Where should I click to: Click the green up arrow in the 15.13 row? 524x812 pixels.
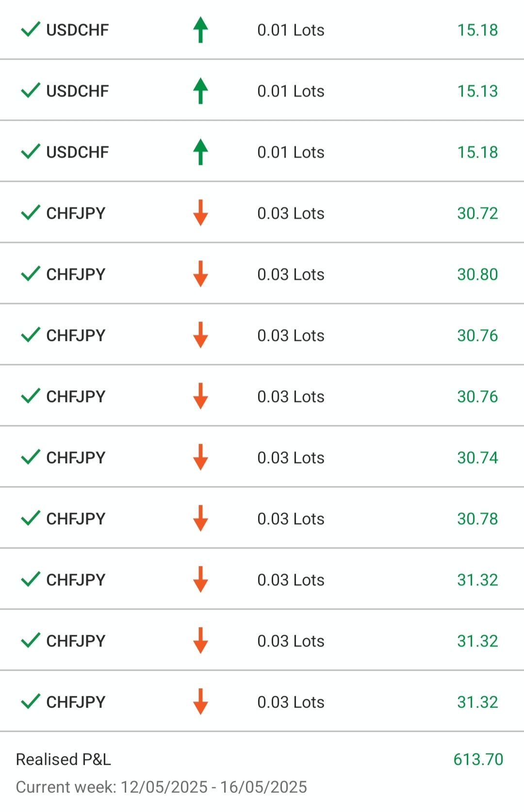coord(200,91)
